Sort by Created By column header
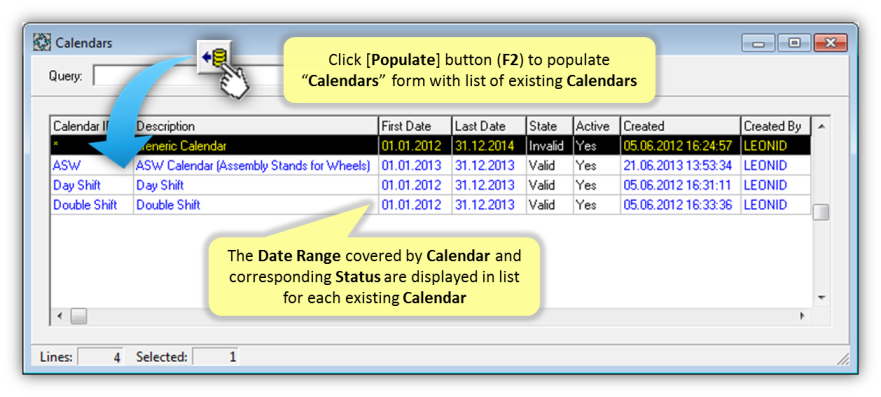Screen dimensions: 881x397 (x=775, y=126)
